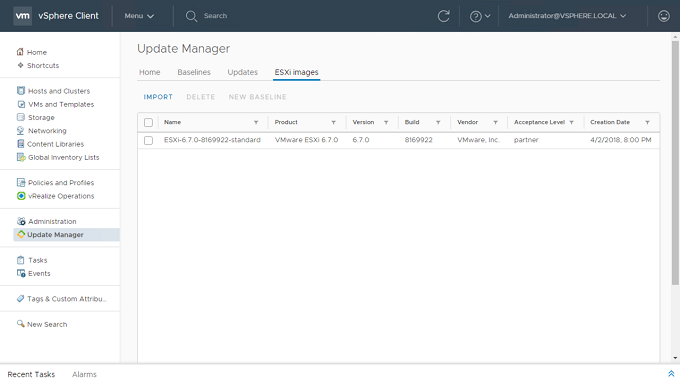
Task: Click the VMware, Inc. vendor cell
Action: point(478,140)
